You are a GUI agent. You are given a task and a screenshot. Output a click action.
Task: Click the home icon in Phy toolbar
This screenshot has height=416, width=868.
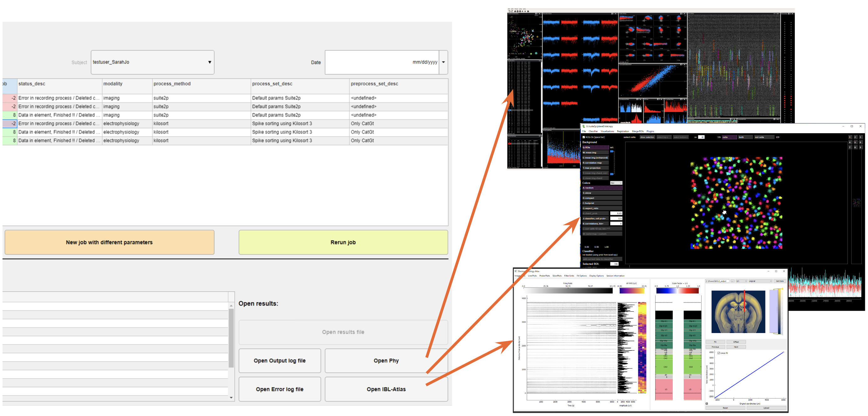[x=515, y=12]
